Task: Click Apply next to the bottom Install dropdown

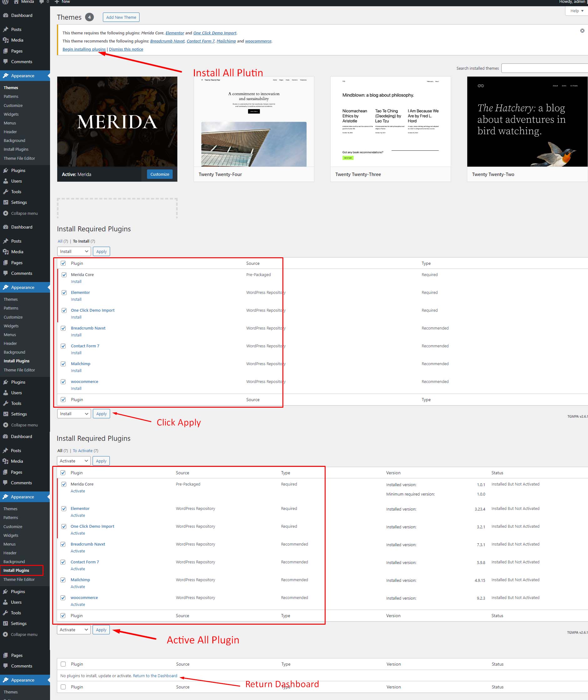Action: point(101,414)
